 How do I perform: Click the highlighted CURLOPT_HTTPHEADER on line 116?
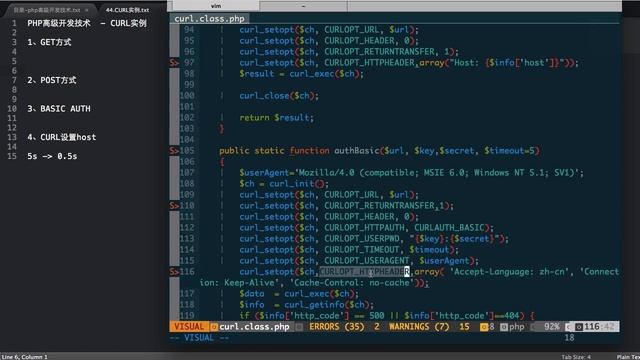tap(364, 271)
